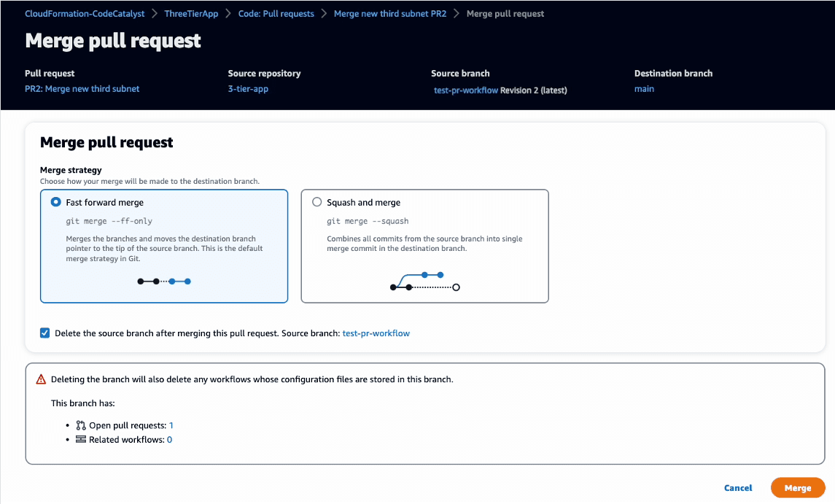Open PR2: Merge new third subnet link

pos(82,88)
